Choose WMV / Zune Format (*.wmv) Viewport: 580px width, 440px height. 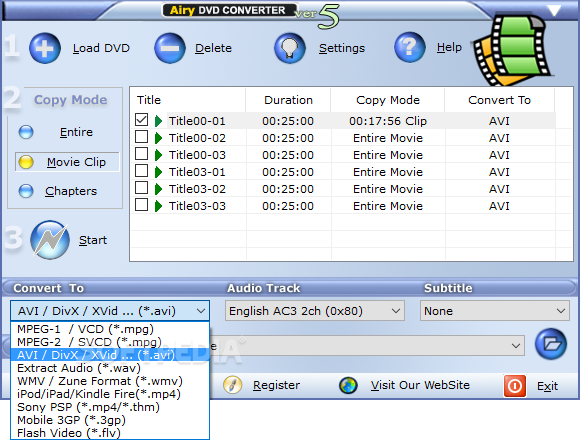(x=110, y=381)
